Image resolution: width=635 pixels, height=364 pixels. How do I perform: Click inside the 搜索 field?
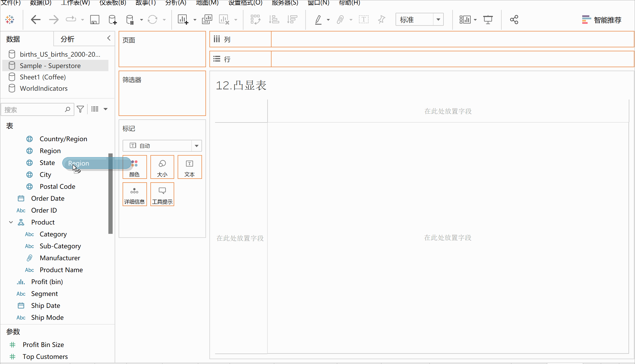(x=34, y=109)
